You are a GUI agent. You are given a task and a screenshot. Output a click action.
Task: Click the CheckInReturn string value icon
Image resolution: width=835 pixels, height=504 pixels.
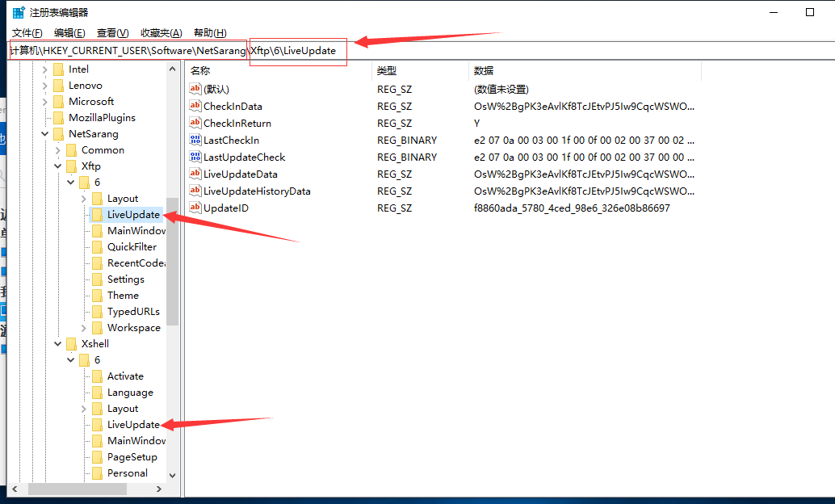coord(195,123)
